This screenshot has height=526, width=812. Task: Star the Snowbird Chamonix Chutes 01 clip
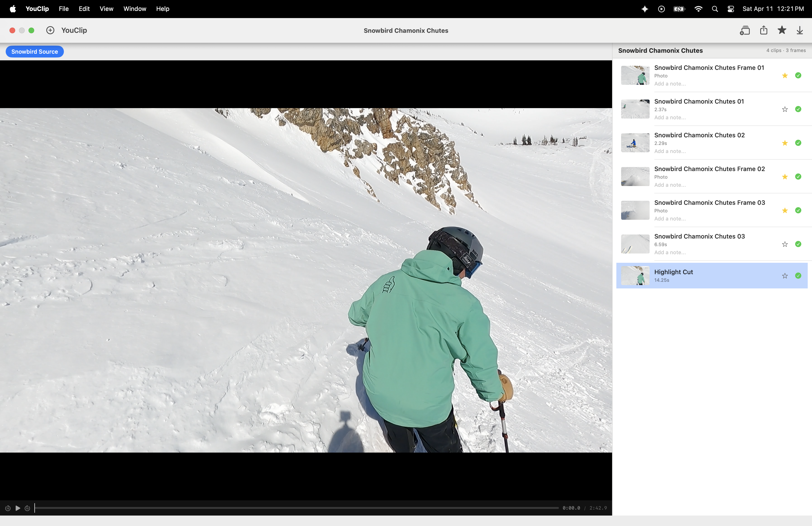coord(785,109)
